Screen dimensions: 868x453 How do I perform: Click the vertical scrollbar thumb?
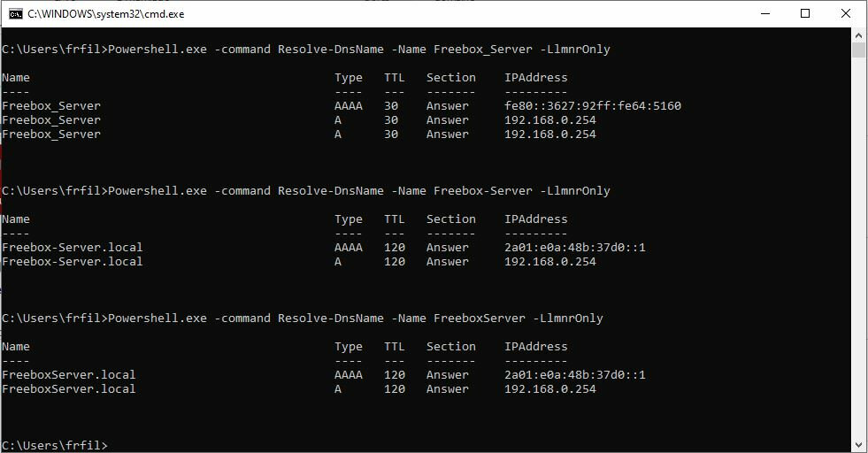859,50
